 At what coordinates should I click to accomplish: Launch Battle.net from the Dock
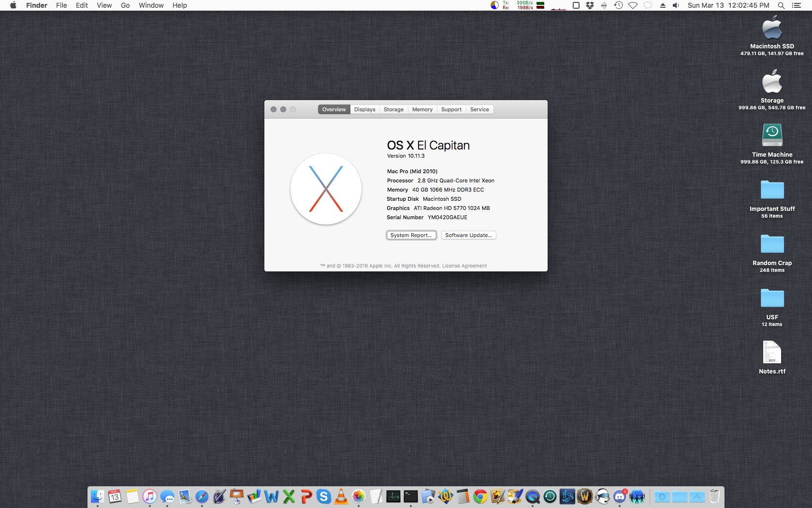[567, 496]
